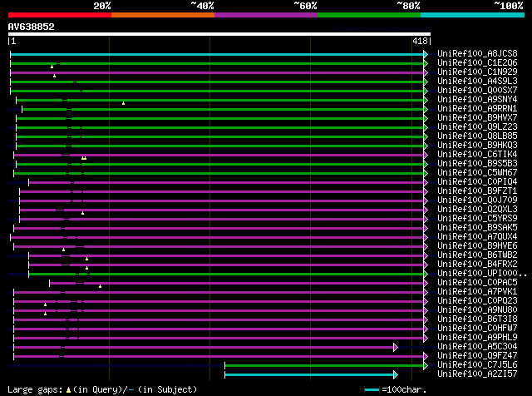This screenshot has width=532, height=396.
Task: Open the UniRef100_A7PVK1 hit label
Action: coord(477,292)
